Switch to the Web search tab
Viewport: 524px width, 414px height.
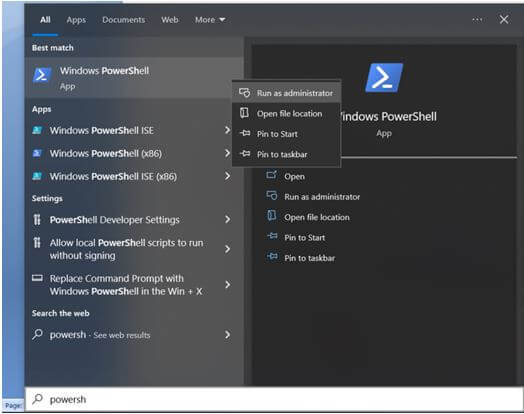170,20
